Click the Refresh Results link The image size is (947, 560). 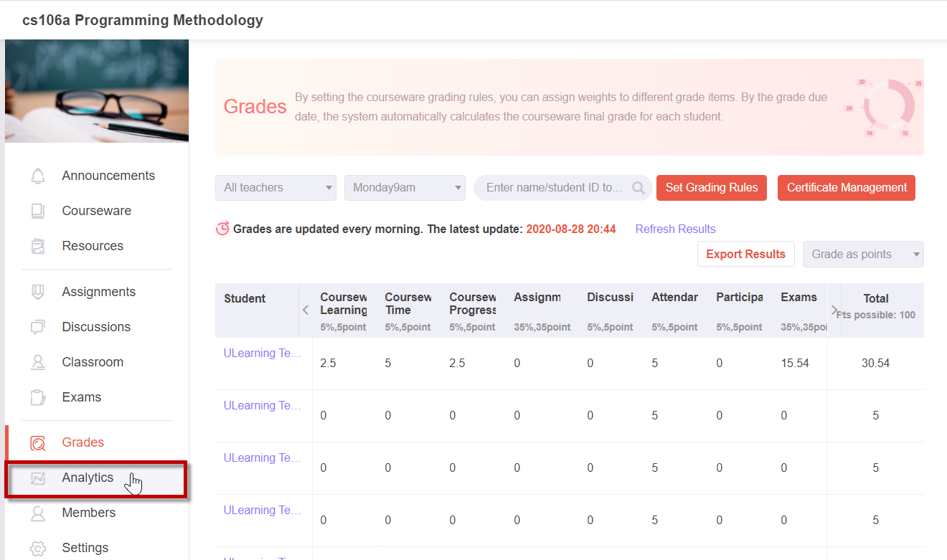675,229
